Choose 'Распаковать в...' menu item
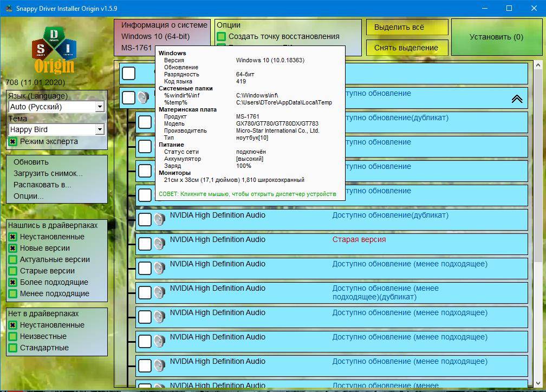This screenshot has width=546, height=392. pos(42,185)
